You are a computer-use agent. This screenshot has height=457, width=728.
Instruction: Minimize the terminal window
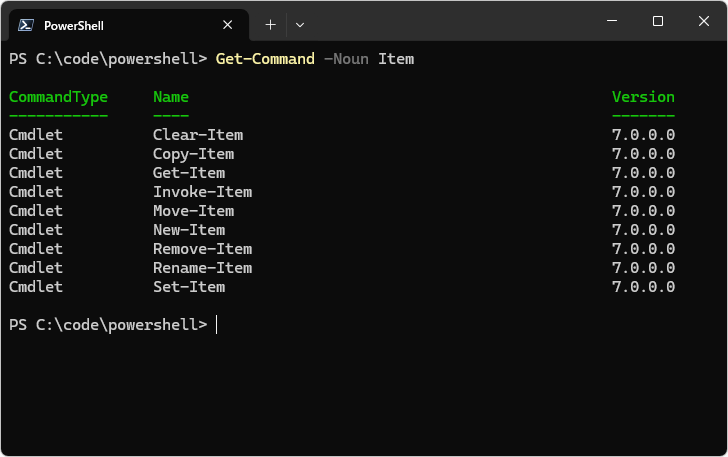click(x=612, y=21)
